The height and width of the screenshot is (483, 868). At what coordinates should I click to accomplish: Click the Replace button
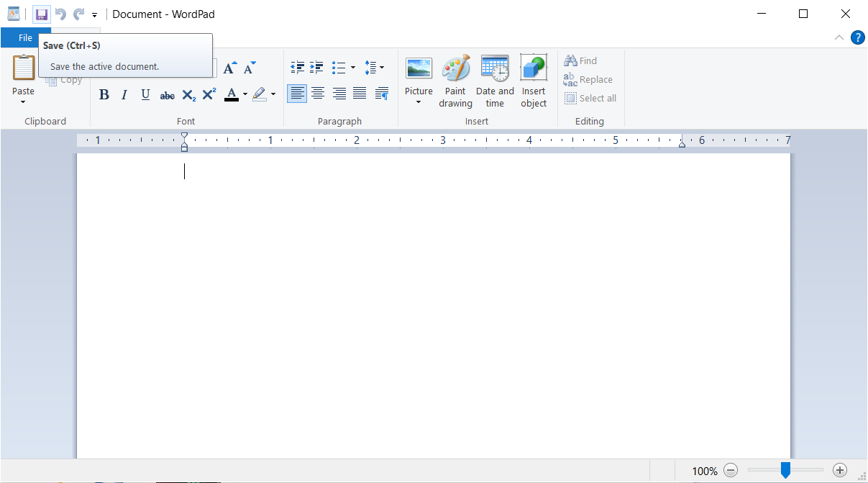[x=588, y=80]
